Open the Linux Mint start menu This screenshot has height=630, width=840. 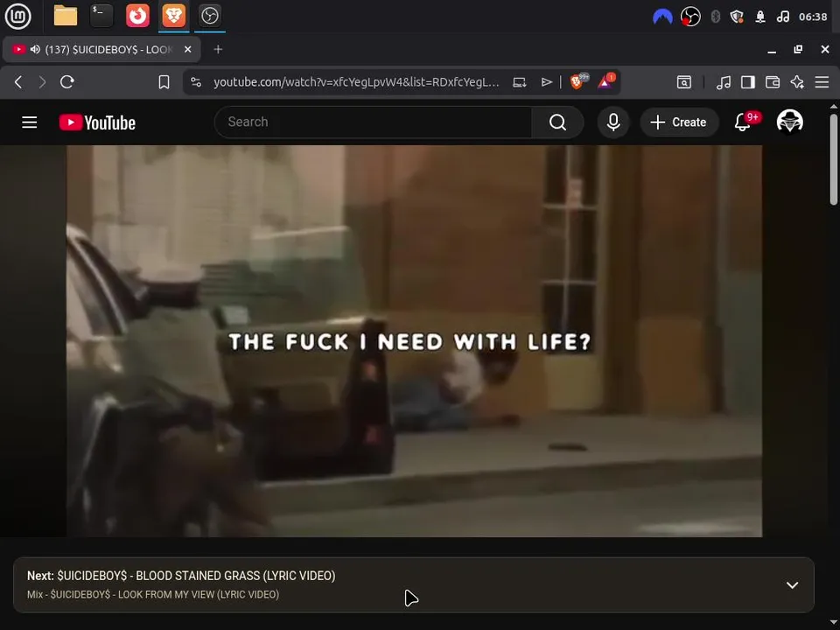tap(17, 16)
